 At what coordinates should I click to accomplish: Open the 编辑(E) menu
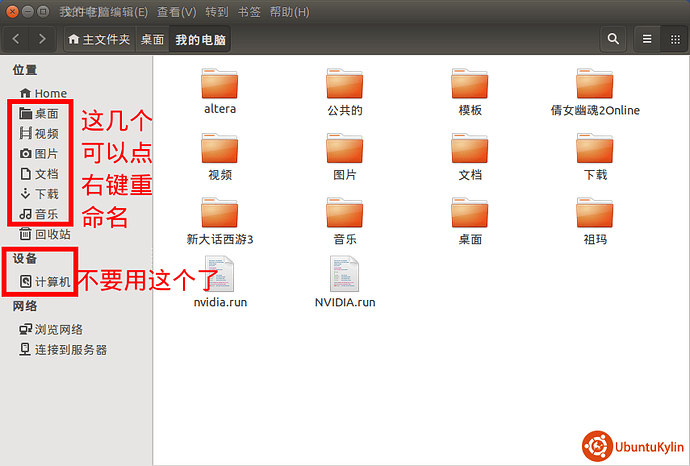(x=129, y=12)
